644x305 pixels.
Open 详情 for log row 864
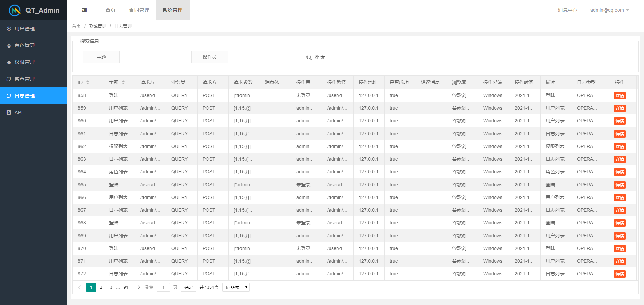(x=620, y=172)
